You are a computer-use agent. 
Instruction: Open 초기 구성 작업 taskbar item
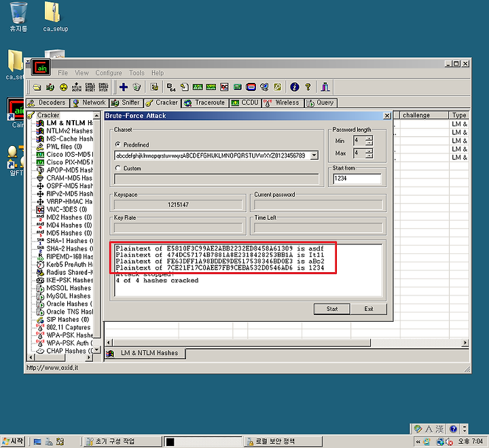pyautogui.click(x=122, y=441)
